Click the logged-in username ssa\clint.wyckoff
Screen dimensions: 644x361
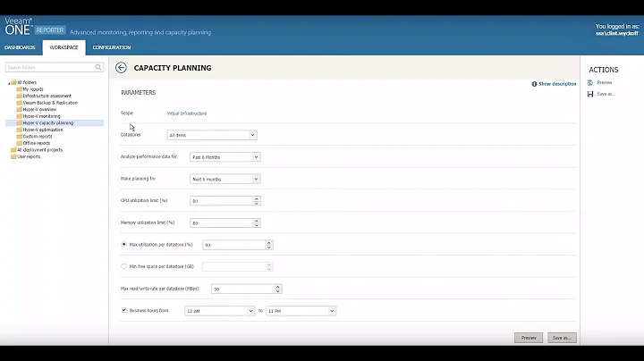pos(617,34)
